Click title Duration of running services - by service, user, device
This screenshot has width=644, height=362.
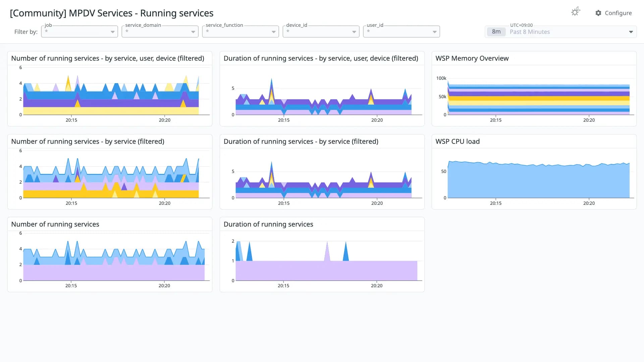[x=321, y=58]
